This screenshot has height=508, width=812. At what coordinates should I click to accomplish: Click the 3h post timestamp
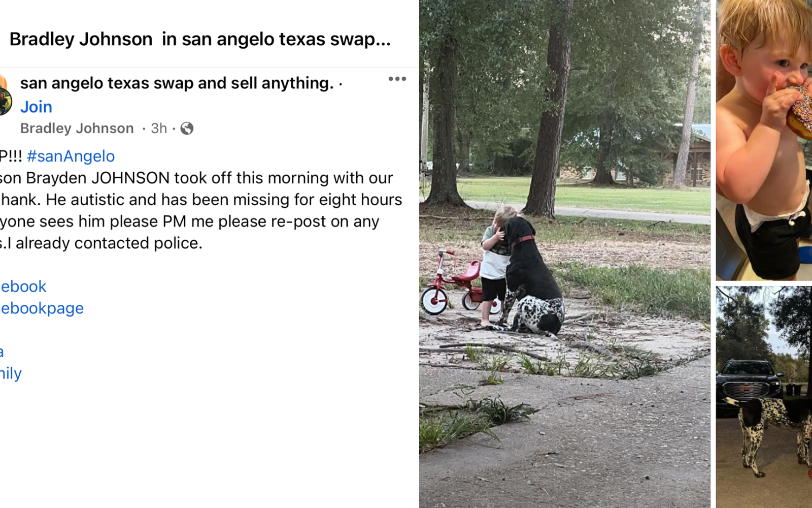point(159,129)
